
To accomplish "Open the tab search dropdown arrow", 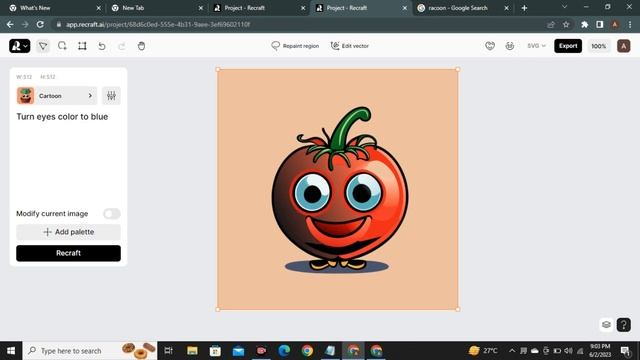I will click(x=564, y=7).
